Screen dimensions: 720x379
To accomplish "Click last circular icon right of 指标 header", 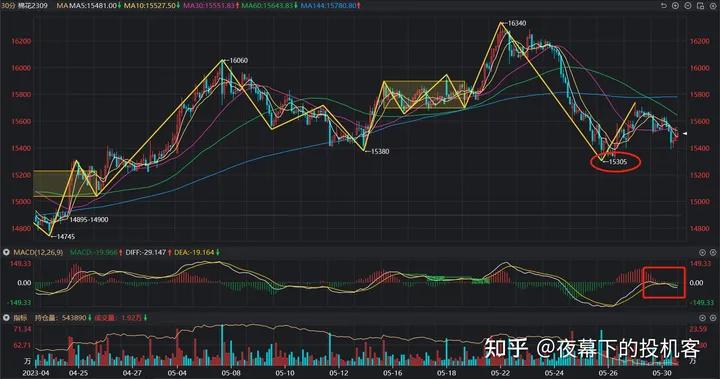I will pyautogui.click(x=713, y=318).
